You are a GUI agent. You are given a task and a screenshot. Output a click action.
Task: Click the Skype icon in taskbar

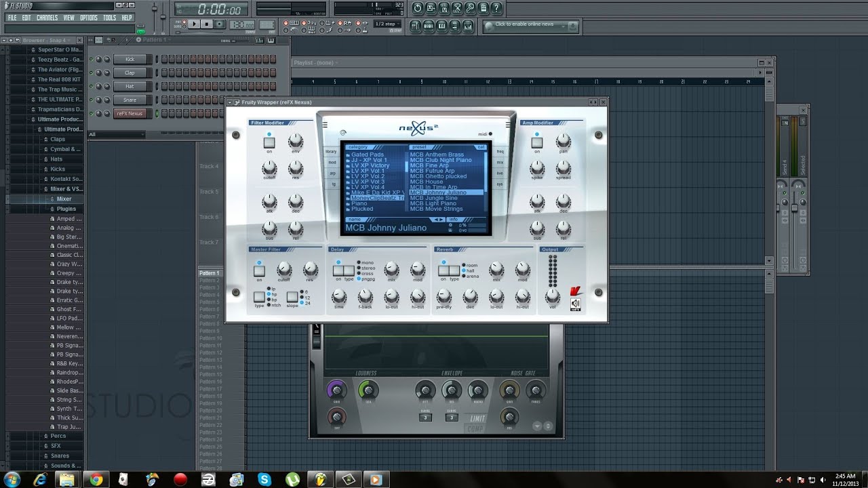pyautogui.click(x=264, y=479)
